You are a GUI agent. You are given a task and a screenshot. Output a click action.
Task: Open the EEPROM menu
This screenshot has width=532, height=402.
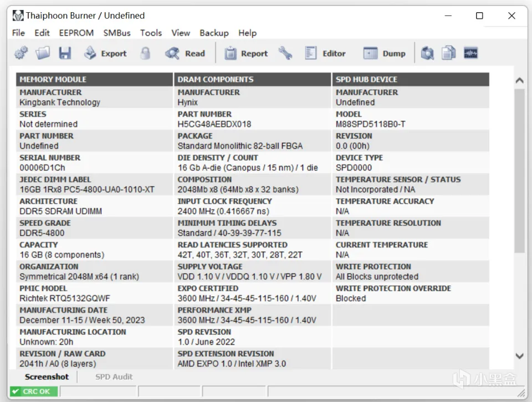click(x=76, y=33)
